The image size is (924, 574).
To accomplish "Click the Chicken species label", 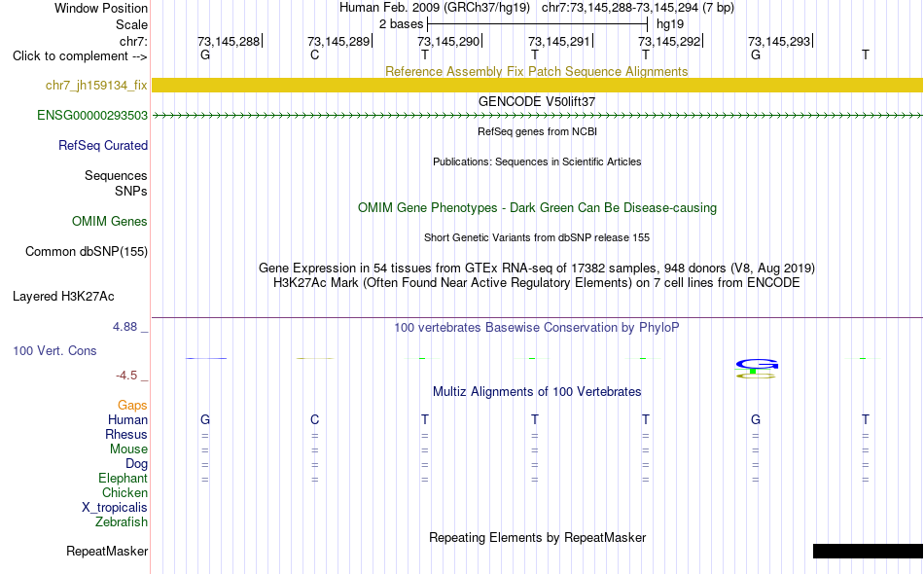I will pyautogui.click(x=124, y=492).
